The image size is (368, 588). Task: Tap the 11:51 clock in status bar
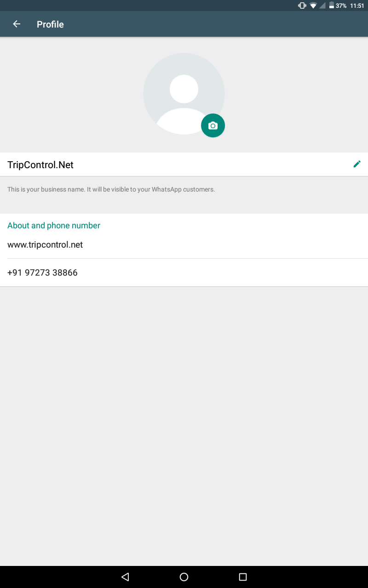tap(357, 6)
